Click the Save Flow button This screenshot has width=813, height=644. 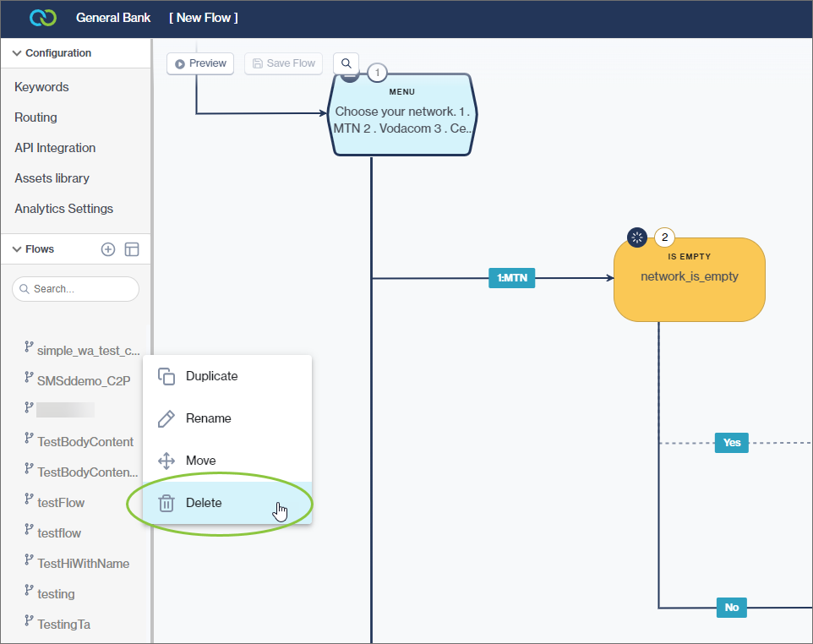point(283,63)
